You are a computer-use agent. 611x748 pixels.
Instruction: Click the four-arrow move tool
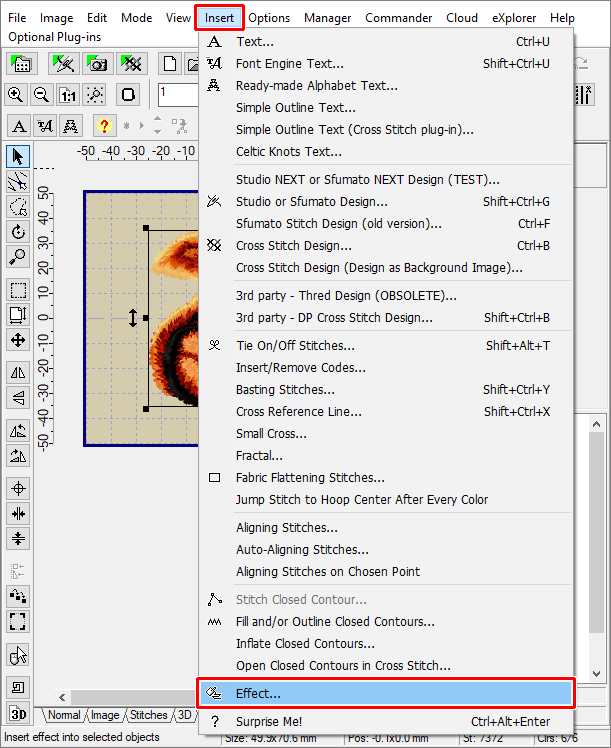17,340
